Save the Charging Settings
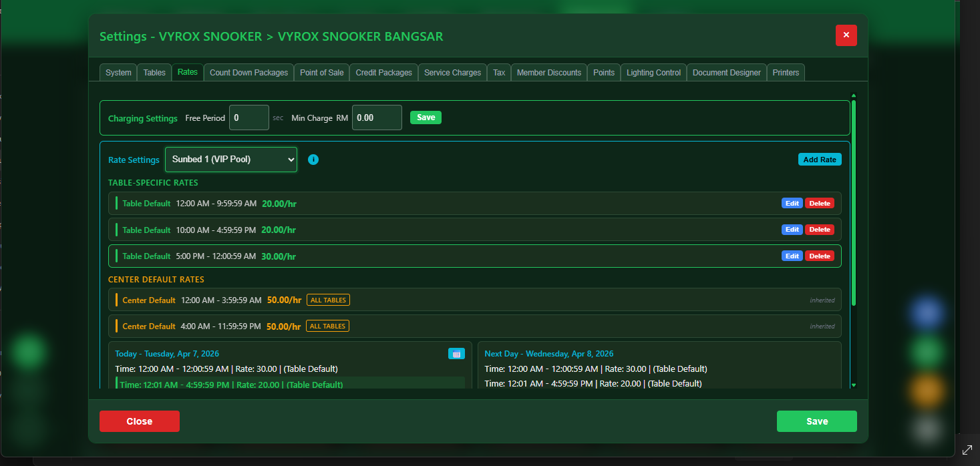980x466 pixels. [x=426, y=117]
